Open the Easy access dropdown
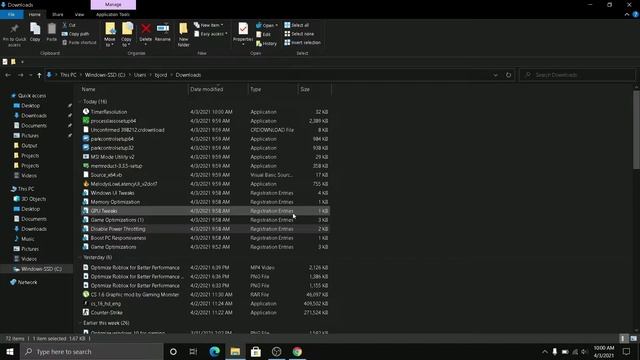This screenshot has width=640, height=360. [x=211, y=34]
